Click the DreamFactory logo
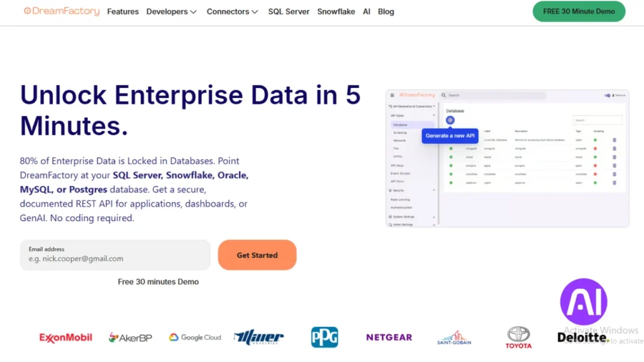Image resolution: width=644 pixels, height=362 pixels. (x=61, y=11)
